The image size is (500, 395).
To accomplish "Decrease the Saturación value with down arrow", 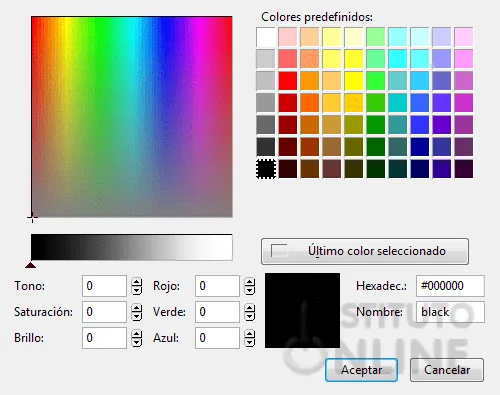I will point(137,316).
